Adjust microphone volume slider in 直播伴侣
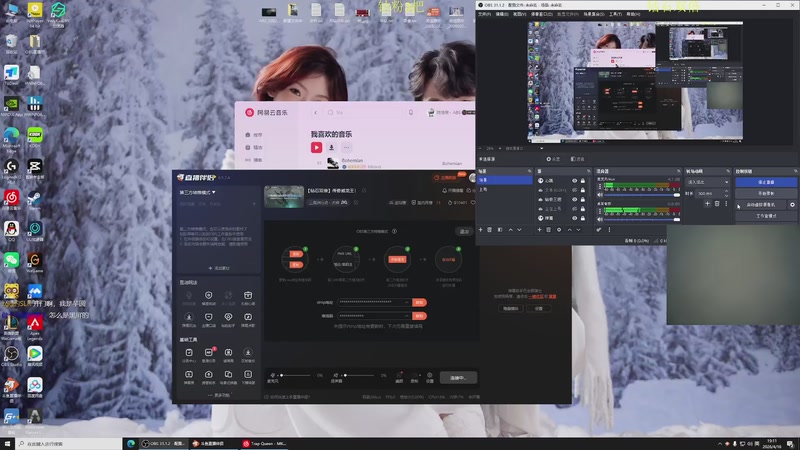800x450 pixels. (295, 376)
